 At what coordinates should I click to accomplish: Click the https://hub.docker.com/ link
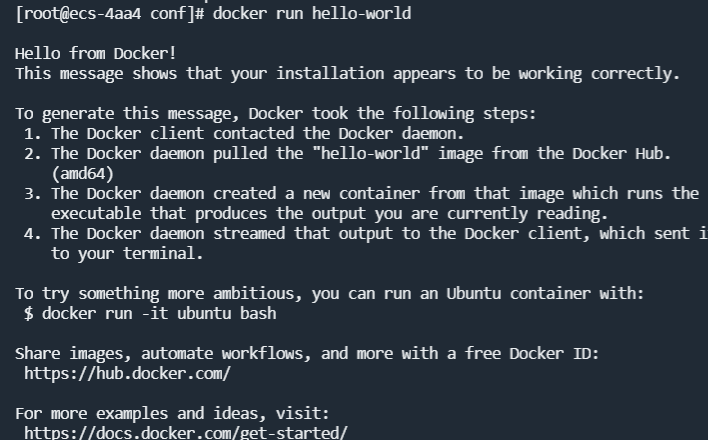tap(128, 373)
